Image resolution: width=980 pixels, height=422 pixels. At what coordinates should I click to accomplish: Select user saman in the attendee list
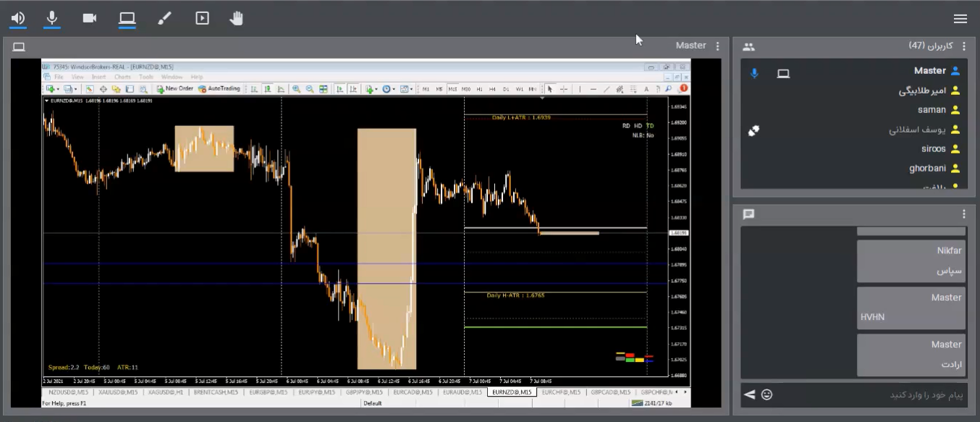pos(932,110)
